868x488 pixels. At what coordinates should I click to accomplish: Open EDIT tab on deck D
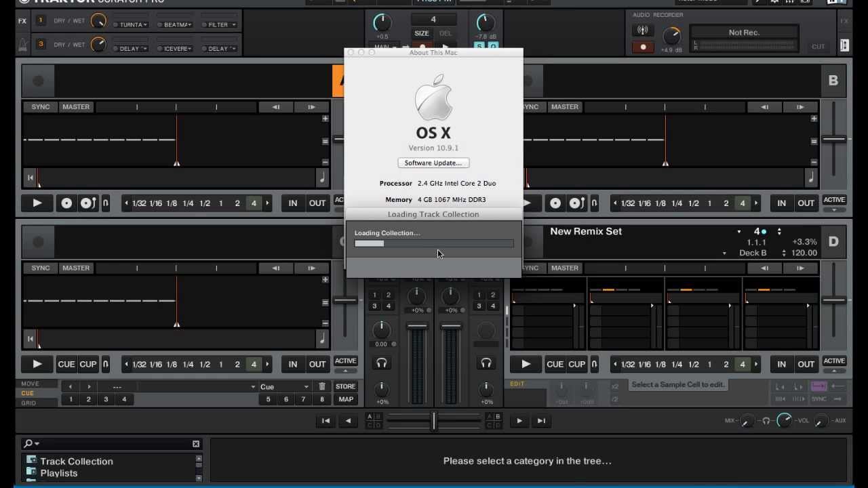pyautogui.click(x=517, y=384)
